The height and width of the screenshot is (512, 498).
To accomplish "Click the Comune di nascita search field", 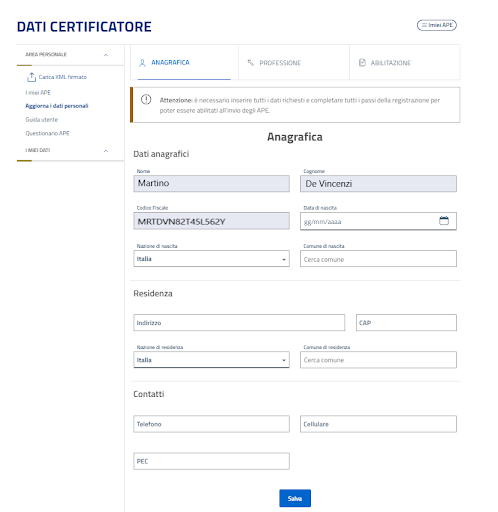I will point(378,259).
